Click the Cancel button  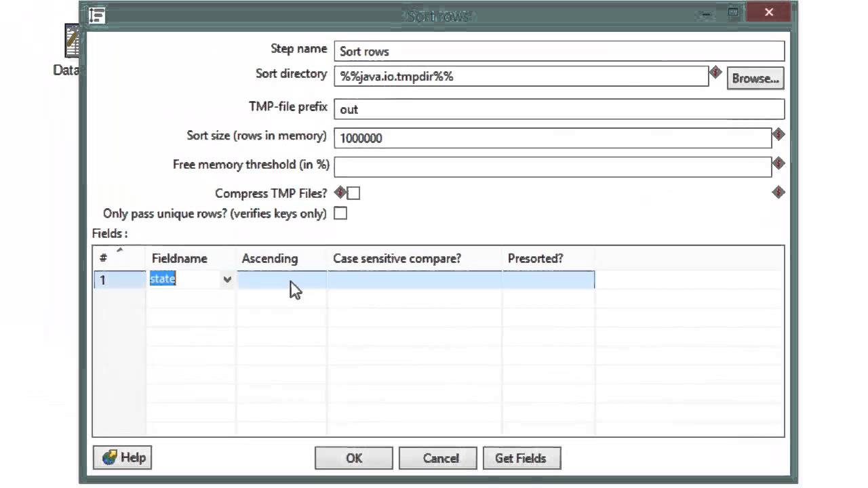438,458
